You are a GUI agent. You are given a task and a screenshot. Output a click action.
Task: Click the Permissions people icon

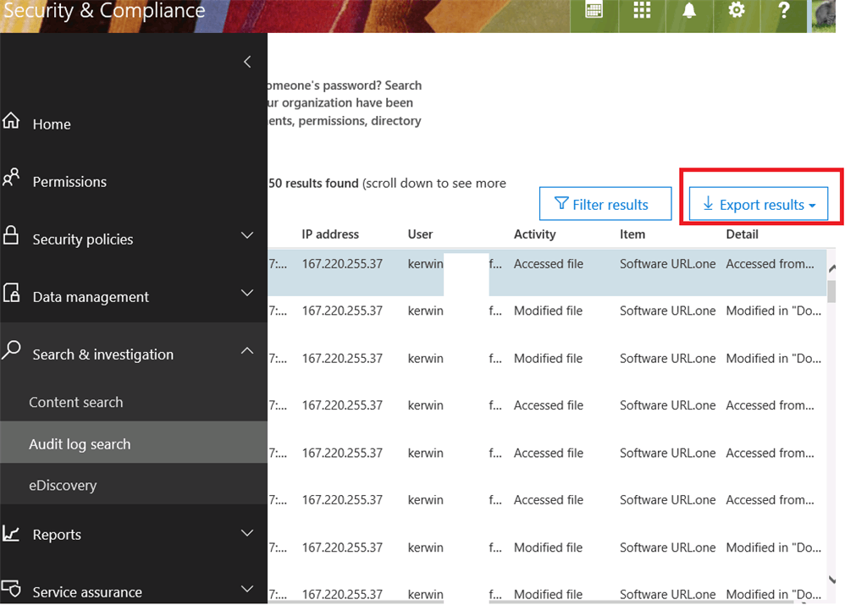(11, 178)
